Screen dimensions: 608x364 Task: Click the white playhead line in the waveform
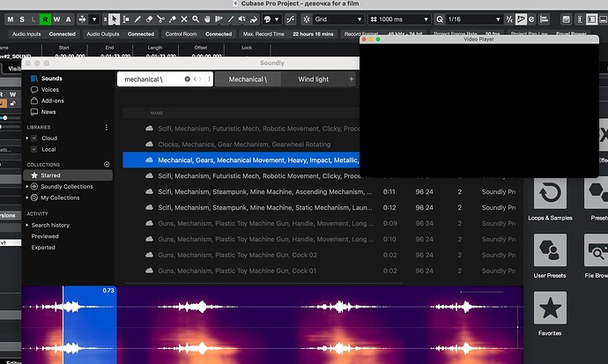pyautogui.click(x=63, y=325)
